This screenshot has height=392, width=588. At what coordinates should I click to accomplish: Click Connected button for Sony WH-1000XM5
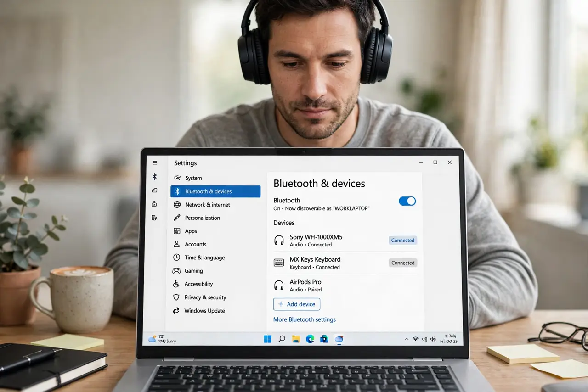click(403, 241)
